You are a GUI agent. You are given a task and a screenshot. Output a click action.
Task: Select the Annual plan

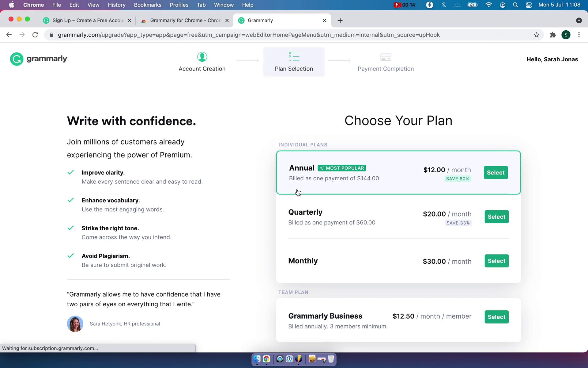coord(496,173)
